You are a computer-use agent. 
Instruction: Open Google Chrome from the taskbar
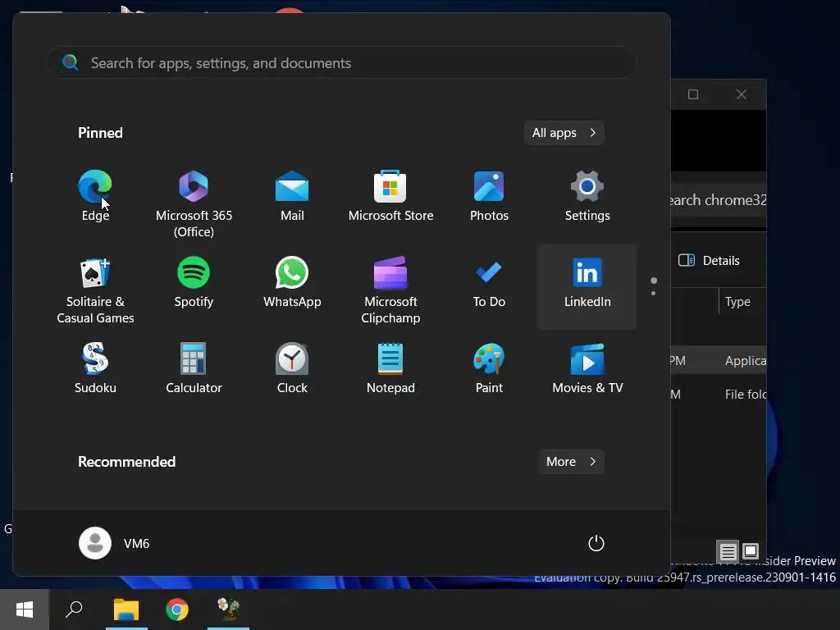tap(177, 609)
